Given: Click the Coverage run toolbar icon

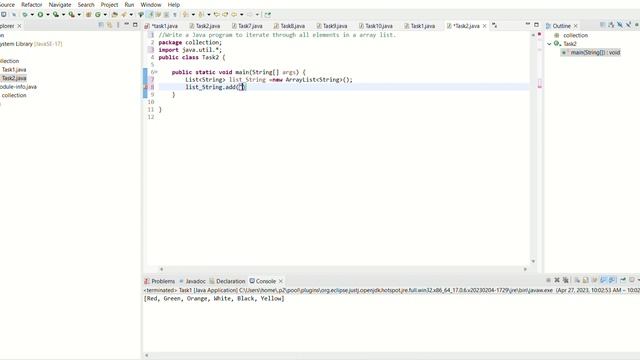Looking at the screenshot, I should (x=56, y=15).
